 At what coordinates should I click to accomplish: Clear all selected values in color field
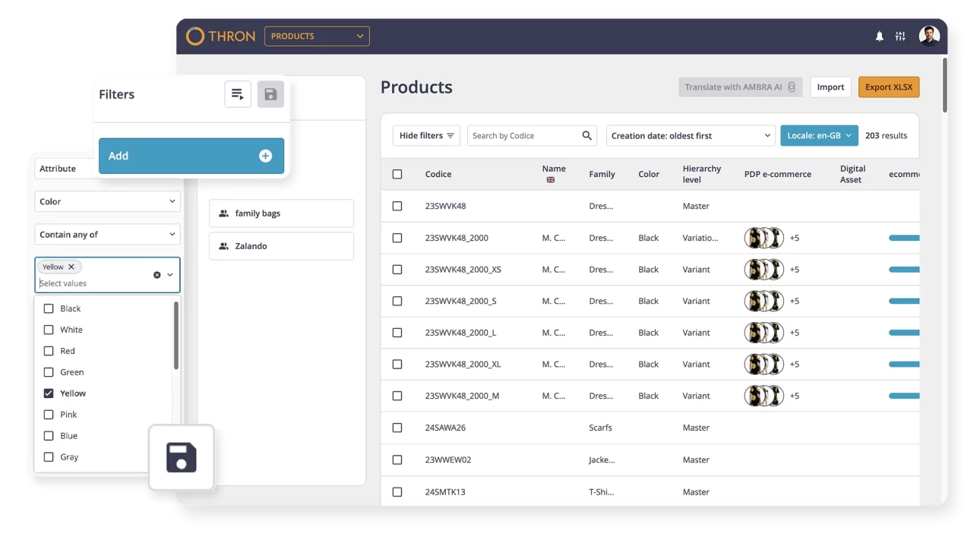pos(157,275)
